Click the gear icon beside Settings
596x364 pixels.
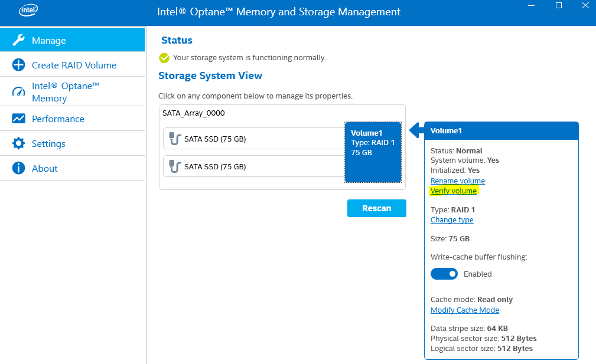pos(19,143)
